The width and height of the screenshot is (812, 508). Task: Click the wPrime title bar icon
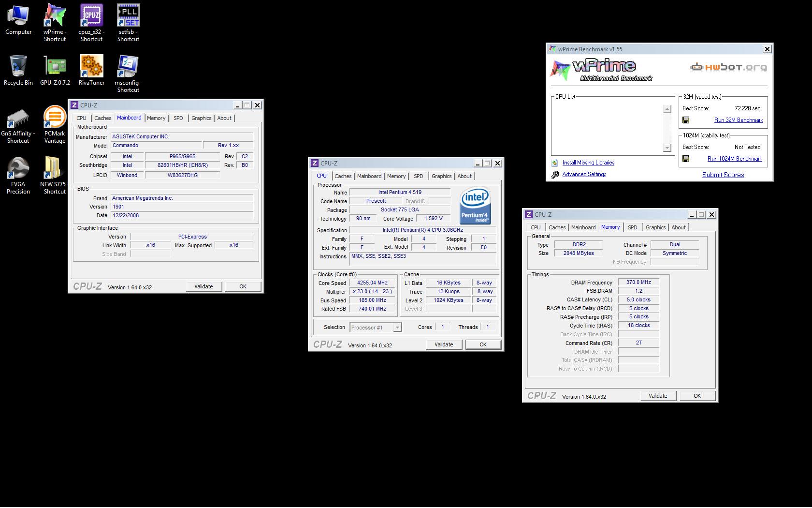pos(552,49)
